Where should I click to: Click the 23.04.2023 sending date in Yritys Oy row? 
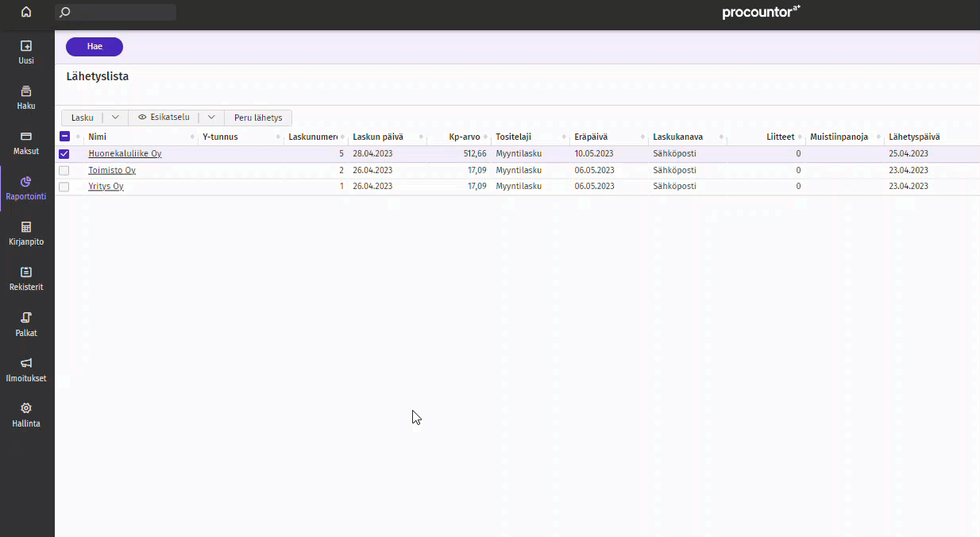click(x=909, y=187)
